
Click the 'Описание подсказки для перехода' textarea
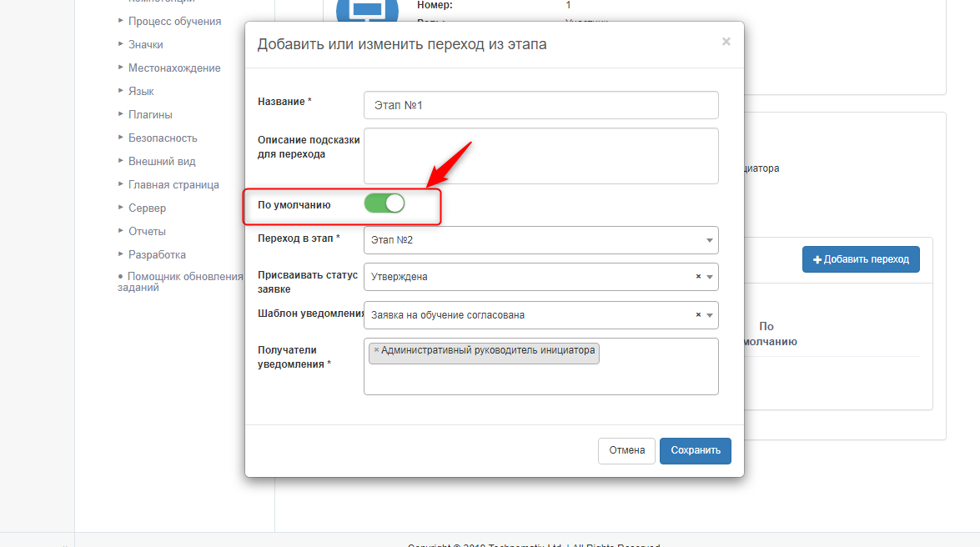tap(540, 155)
